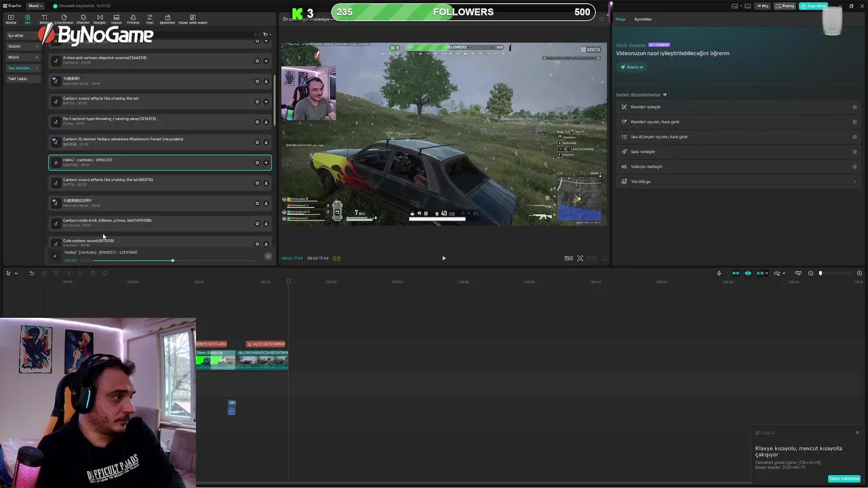Expand the Sizinki category
Viewport: 868px width, 488px height.
point(23,46)
